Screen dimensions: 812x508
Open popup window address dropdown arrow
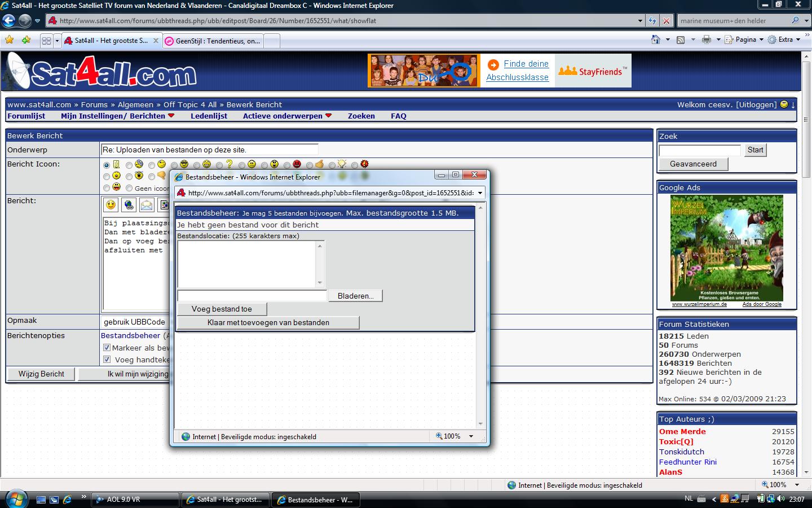[x=480, y=193]
